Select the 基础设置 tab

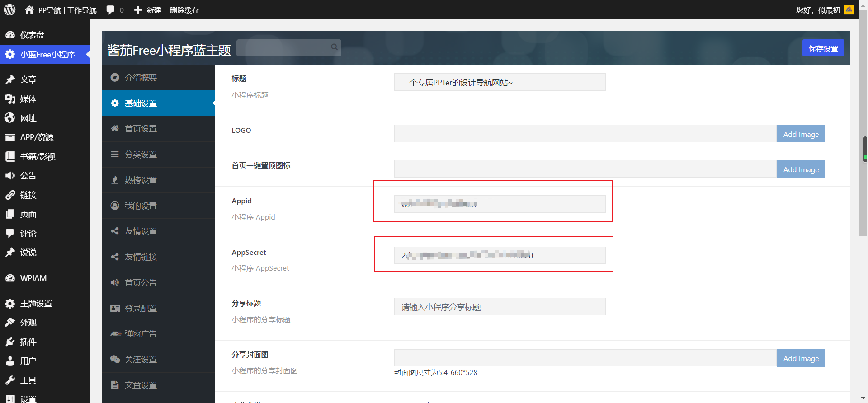click(158, 103)
